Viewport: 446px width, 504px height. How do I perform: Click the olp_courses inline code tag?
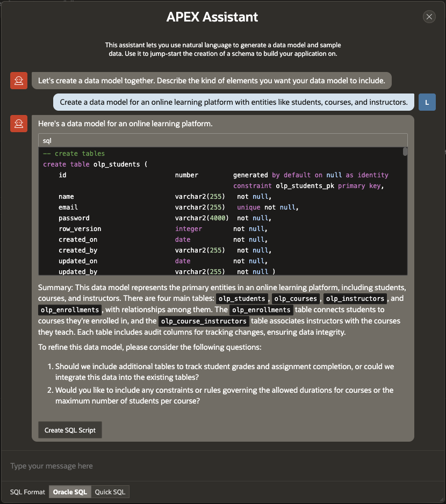coord(296,299)
